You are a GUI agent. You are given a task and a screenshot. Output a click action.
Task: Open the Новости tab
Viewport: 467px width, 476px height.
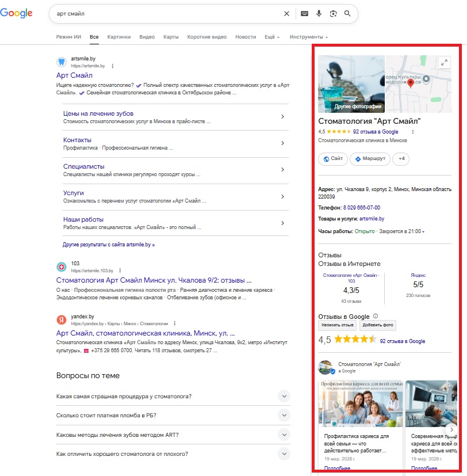(x=246, y=37)
